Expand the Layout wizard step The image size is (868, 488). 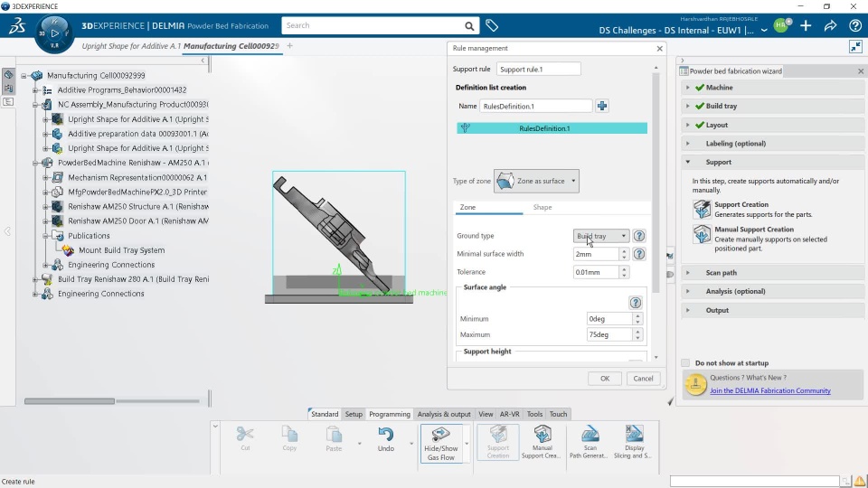(688, 125)
